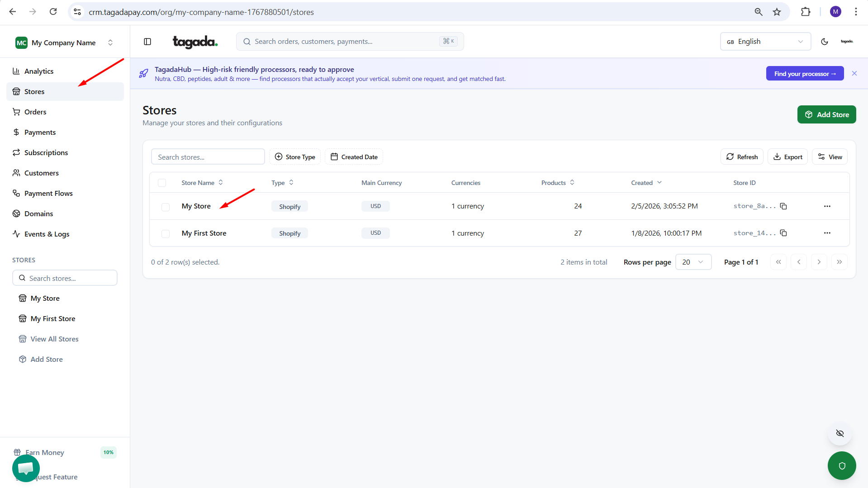The width and height of the screenshot is (868, 488).
Task: Go to Orders in the sidebar
Action: point(35,112)
